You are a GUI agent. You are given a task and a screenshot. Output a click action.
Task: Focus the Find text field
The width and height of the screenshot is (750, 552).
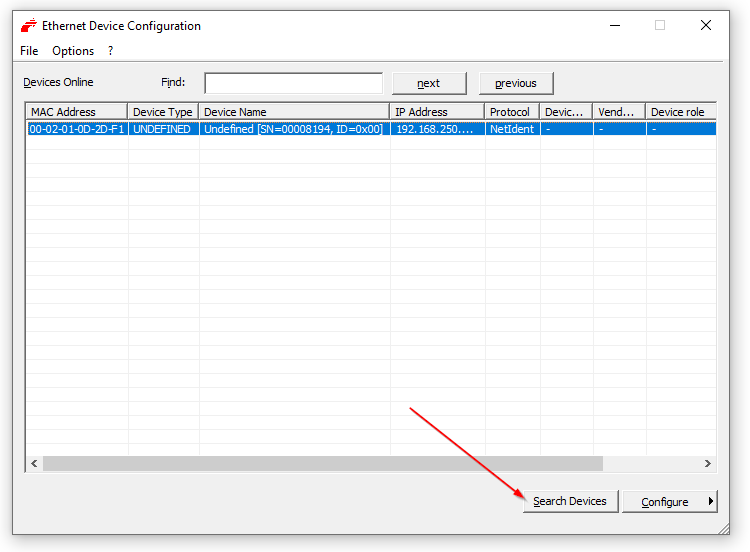tap(293, 83)
